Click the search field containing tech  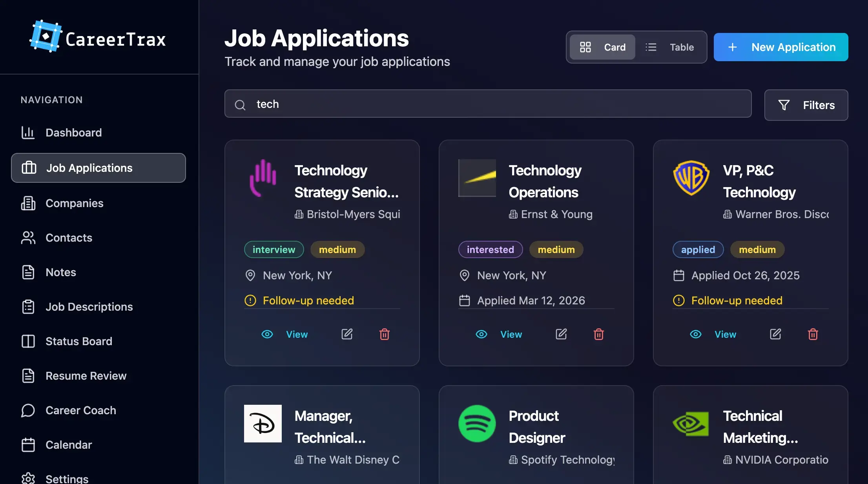[487, 104]
